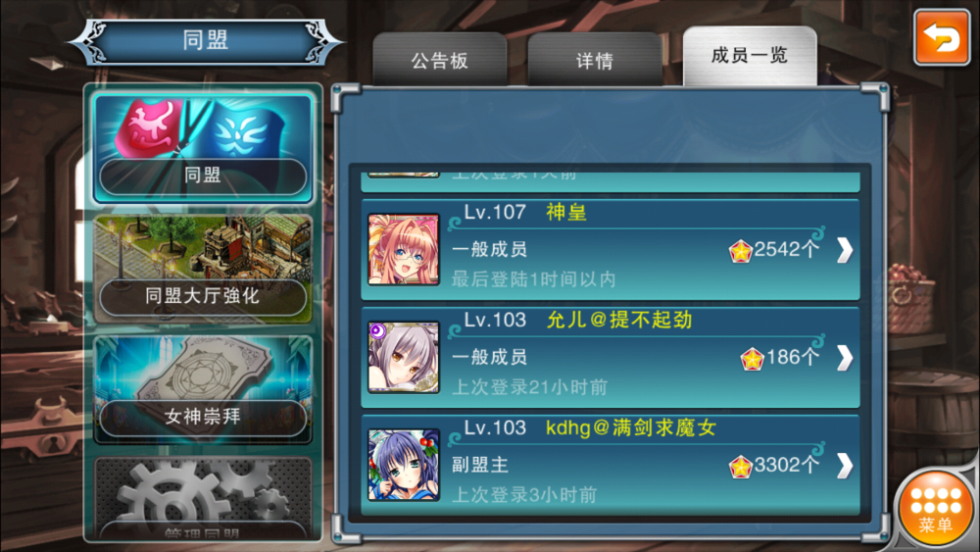
Task: Click the partially visible top member row
Action: [611, 179]
